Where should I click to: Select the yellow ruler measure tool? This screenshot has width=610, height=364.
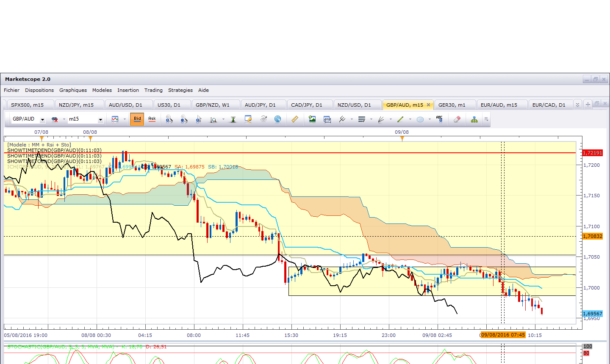(295, 119)
